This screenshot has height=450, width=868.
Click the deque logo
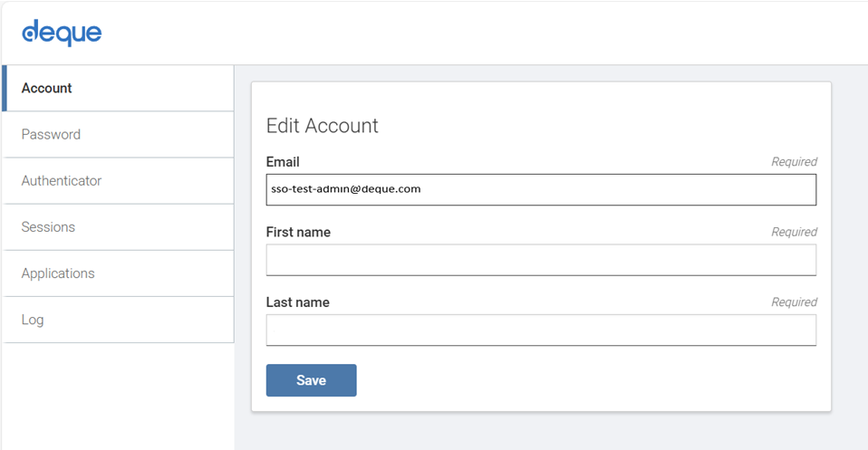coord(62,34)
